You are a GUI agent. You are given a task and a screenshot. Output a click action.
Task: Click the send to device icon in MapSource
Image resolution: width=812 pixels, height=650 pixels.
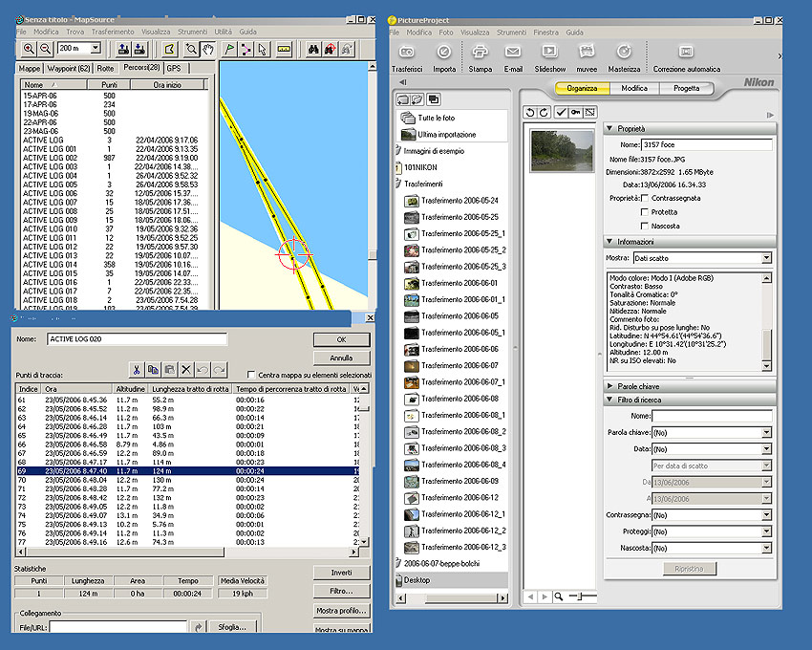(x=123, y=50)
